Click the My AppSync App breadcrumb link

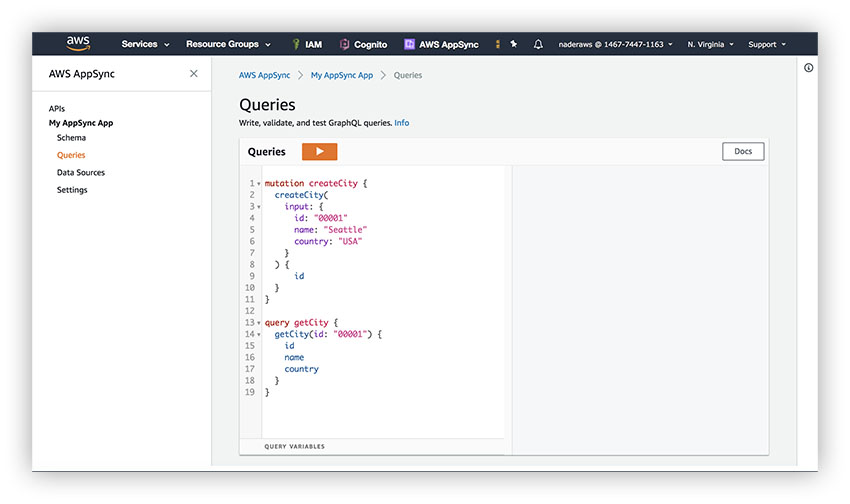coord(342,75)
